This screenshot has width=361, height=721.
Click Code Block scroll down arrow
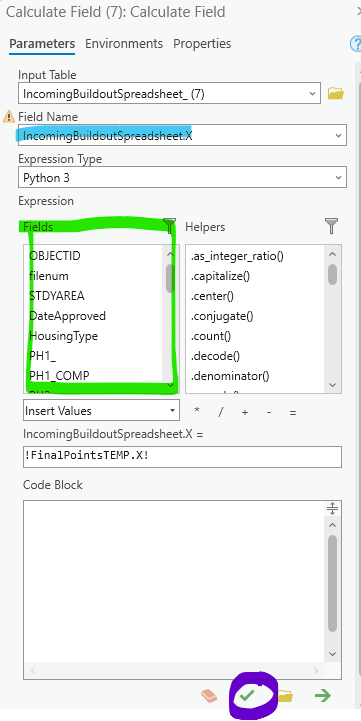(x=332, y=653)
